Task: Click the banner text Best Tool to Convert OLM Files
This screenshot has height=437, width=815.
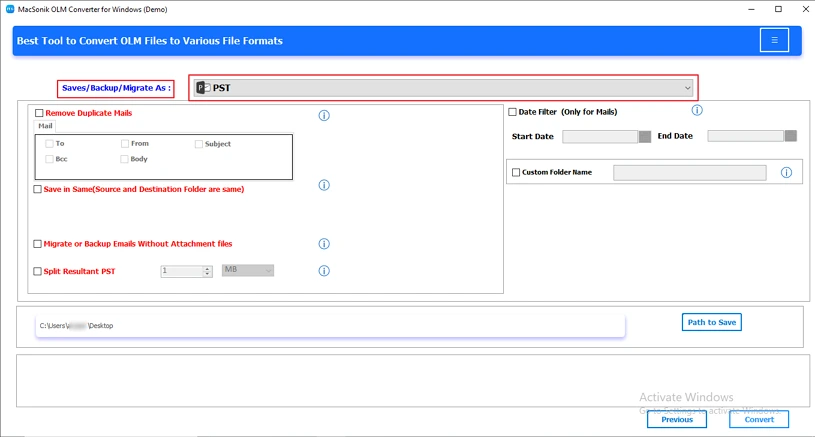Action: [x=150, y=41]
